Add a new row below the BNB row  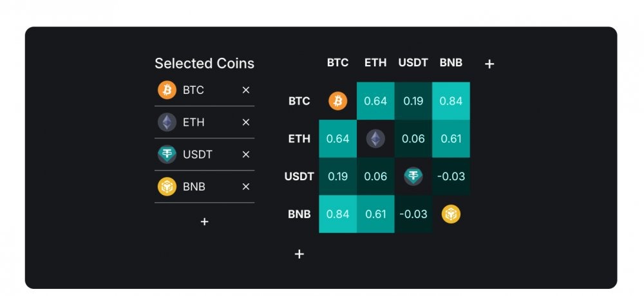299,254
